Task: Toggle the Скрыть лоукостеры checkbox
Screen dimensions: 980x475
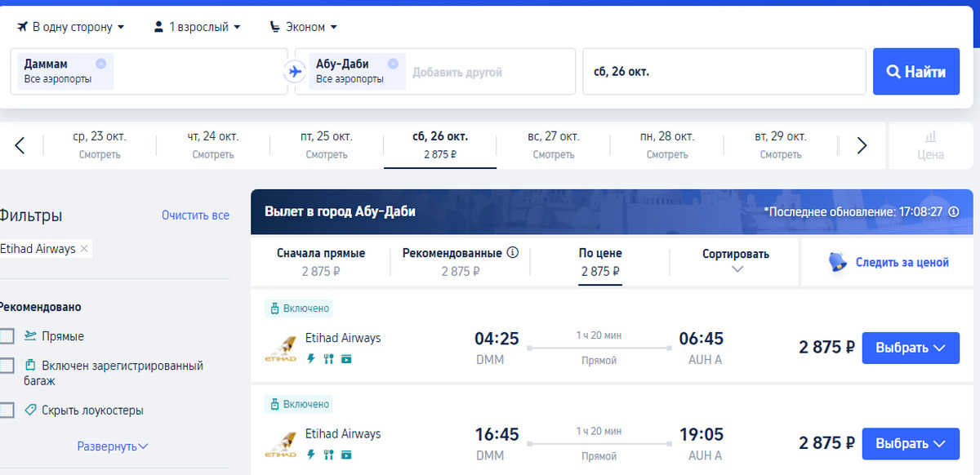Action: 7,411
